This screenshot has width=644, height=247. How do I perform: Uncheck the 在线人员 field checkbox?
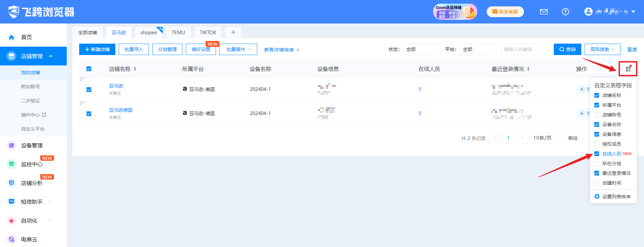pyautogui.click(x=597, y=154)
